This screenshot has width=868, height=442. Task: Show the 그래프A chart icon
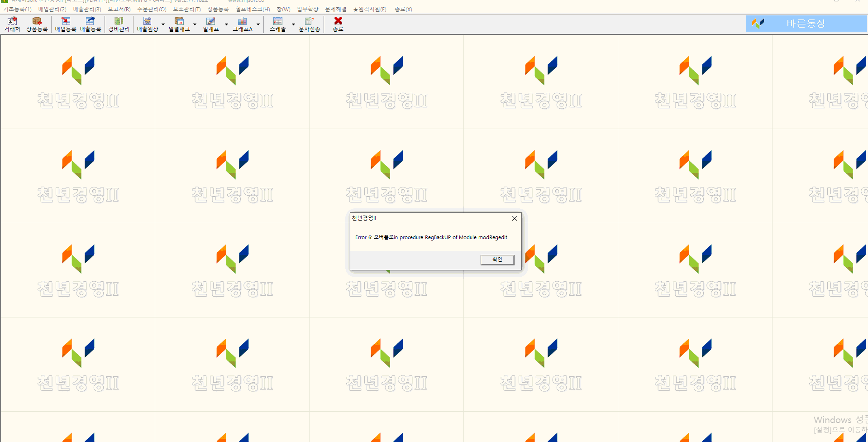pos(243,24)
